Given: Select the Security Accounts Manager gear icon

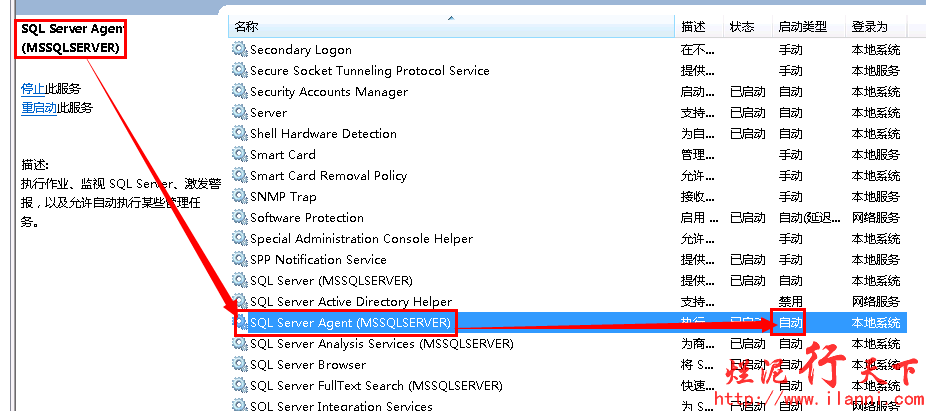Looking at the screenshot, I should click(239, 91).
